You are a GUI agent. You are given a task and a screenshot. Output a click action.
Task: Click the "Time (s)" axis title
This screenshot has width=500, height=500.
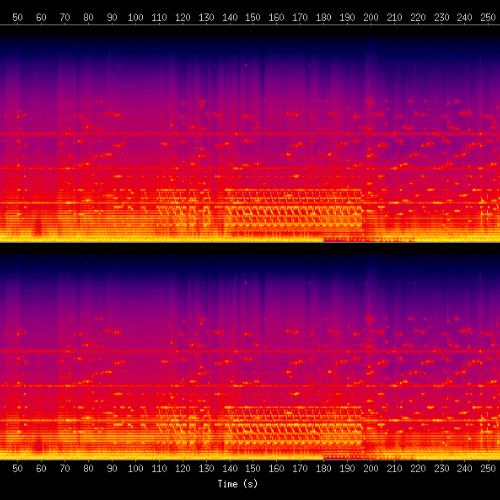click(238, 484)
